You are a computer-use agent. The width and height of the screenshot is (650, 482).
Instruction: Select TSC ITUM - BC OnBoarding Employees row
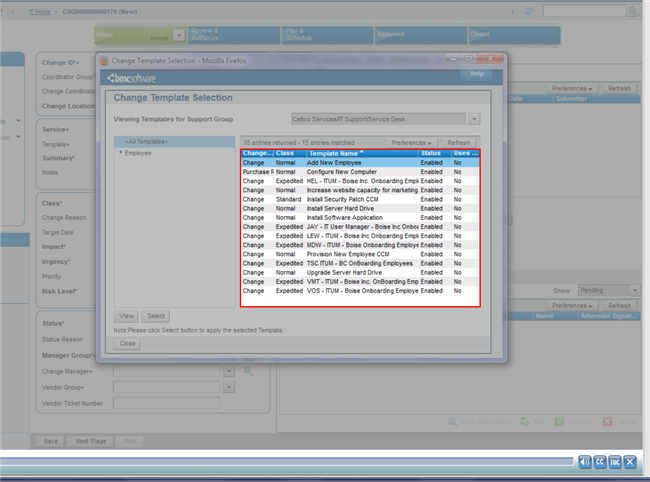click(x=360, y=264)
